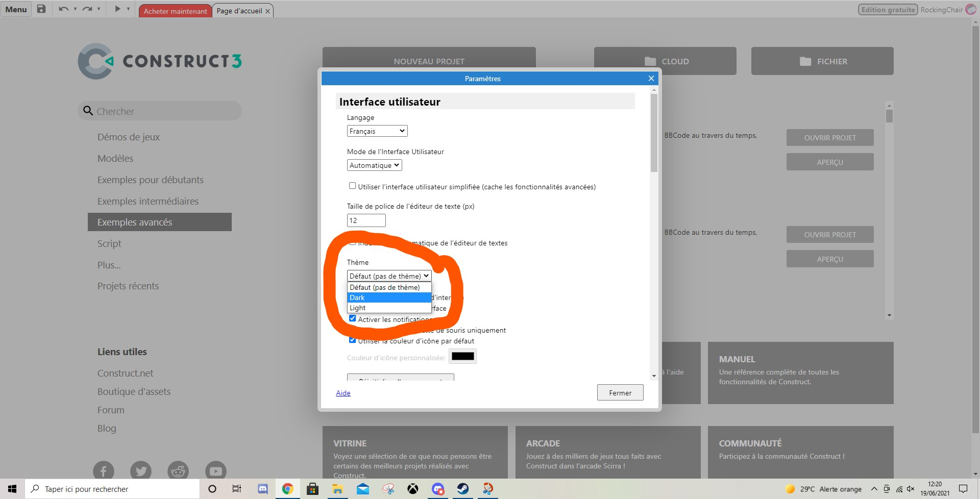Viewport: 980px width, 499px height.
Task: Open the Boutique d'assets link
Action: 134,391
